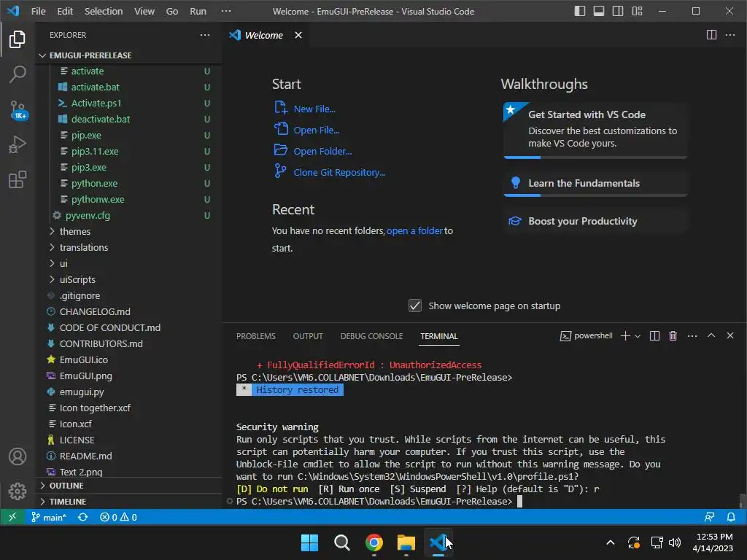This screenshot has width=747, height=560.
Task: Click the Windows Start button
Action: click(x=309, y=542)
